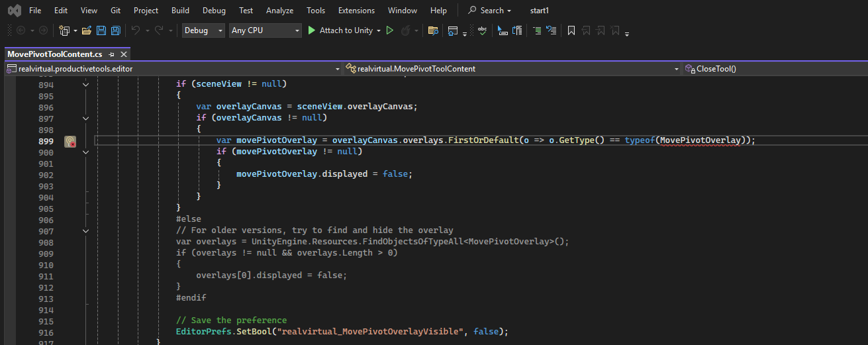Click the Undo arrow icon
The height and width of the screenshot is (345, 868).
tap(135, 30)
